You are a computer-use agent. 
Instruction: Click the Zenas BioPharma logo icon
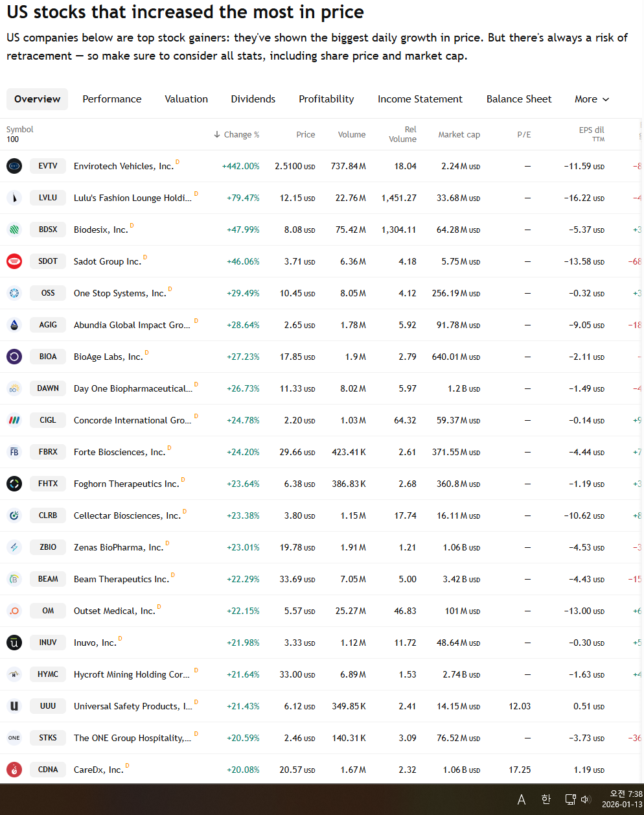pyautogui.click(x=14, y=547)
